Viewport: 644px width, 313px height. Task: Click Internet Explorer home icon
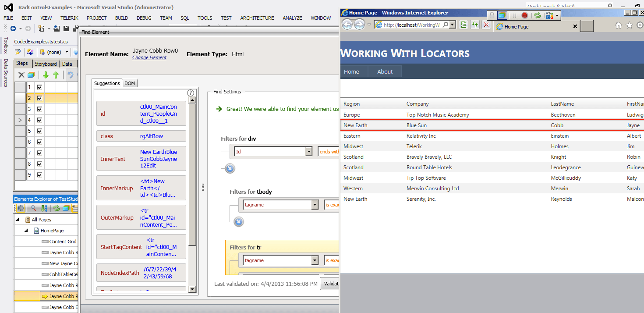[x=618, y=25]
